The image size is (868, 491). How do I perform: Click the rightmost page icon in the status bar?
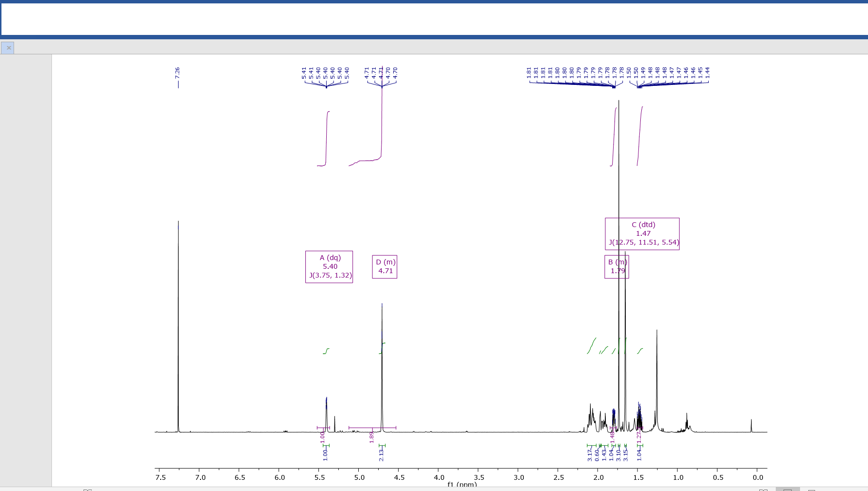pos(811,490)
